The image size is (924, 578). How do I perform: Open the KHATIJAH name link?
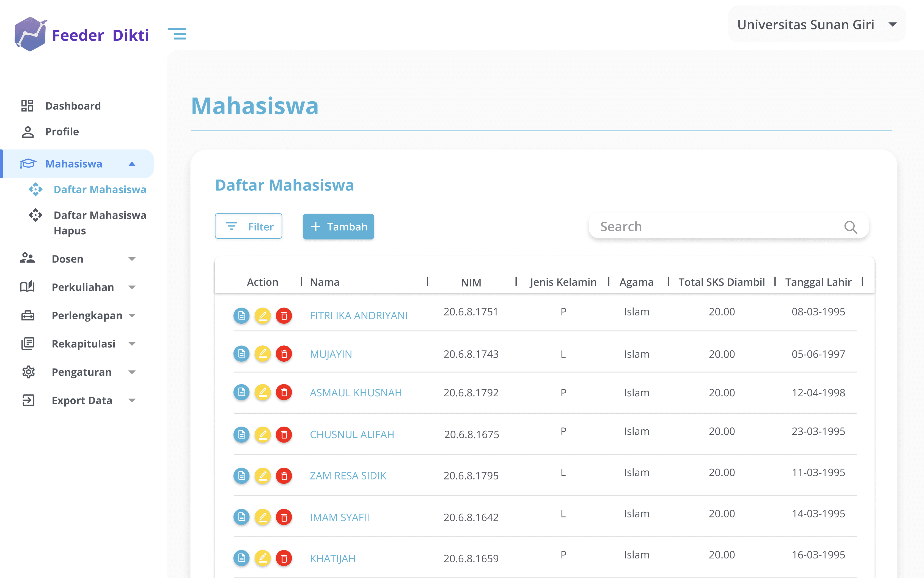pyautogui.click(x=332, y=558)
